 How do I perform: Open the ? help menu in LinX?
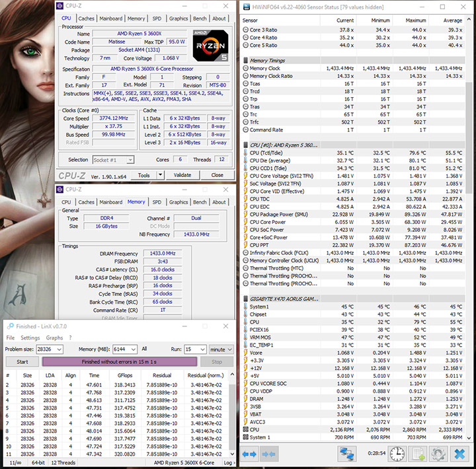(x=71, y=338)
